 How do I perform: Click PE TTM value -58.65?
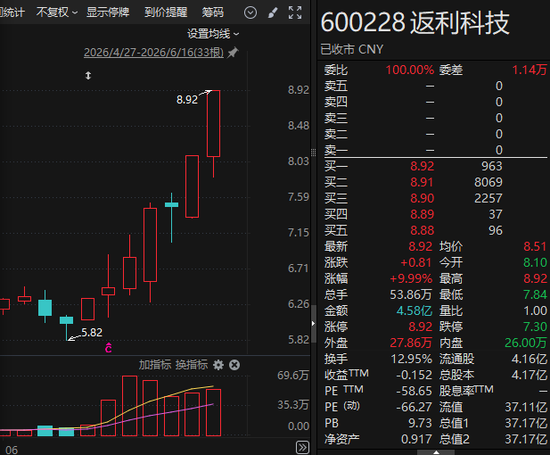[414, 391]
